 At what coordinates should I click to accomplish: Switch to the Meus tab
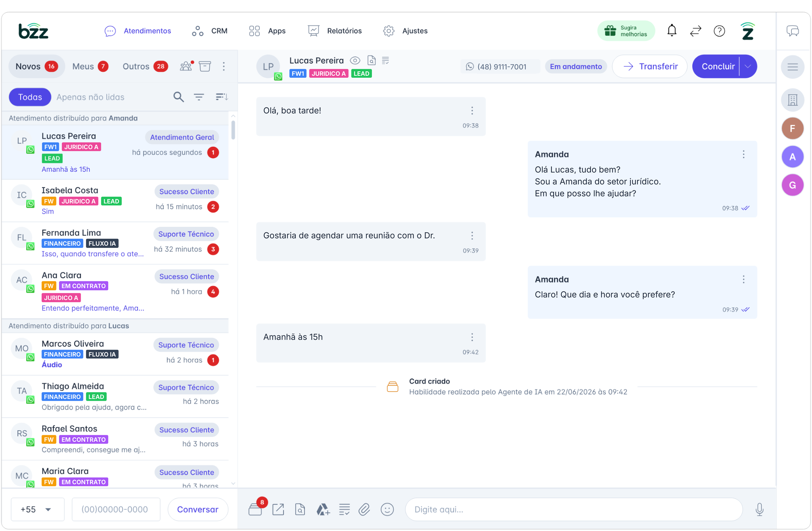tap(90, 66)
